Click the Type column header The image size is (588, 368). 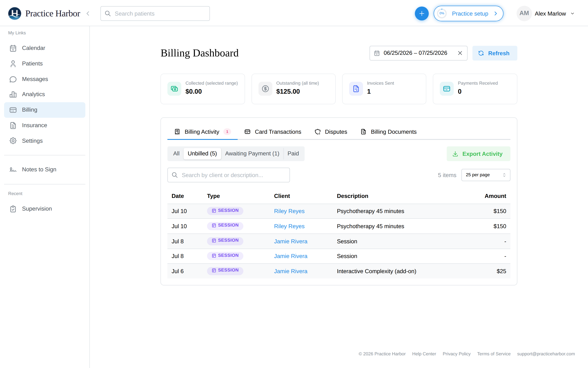pos(213,196)
